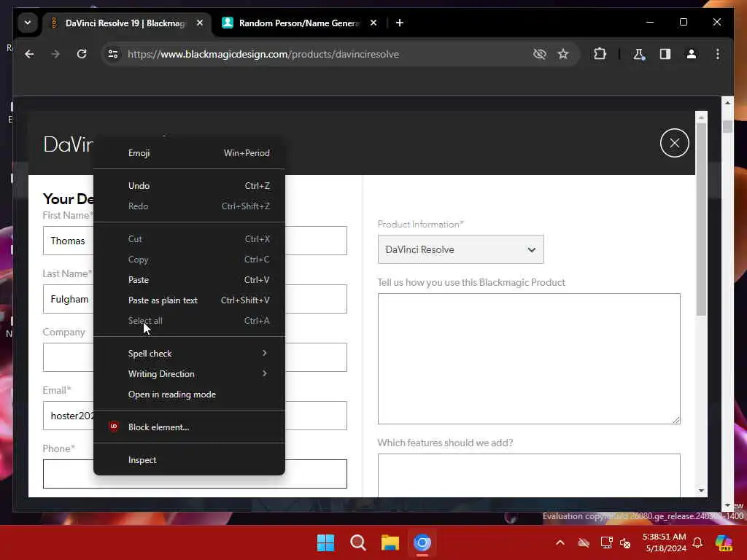
Task: Open the notifications bell icon
Action: point(697,542)
